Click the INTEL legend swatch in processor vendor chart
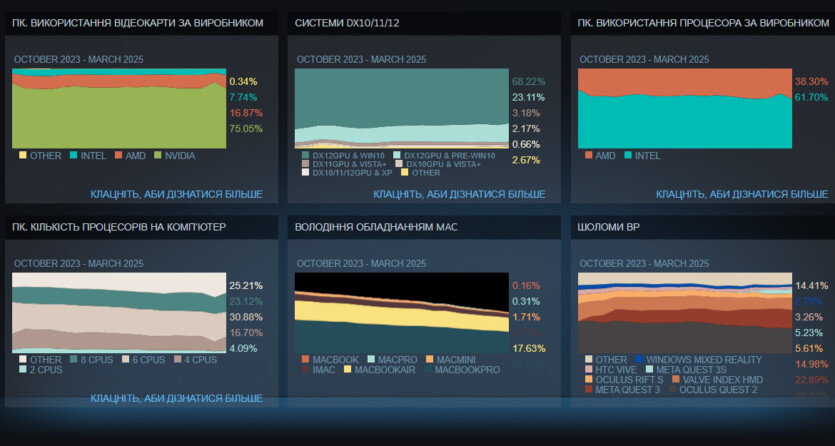835x446 pixels. (x=626, y=155)
